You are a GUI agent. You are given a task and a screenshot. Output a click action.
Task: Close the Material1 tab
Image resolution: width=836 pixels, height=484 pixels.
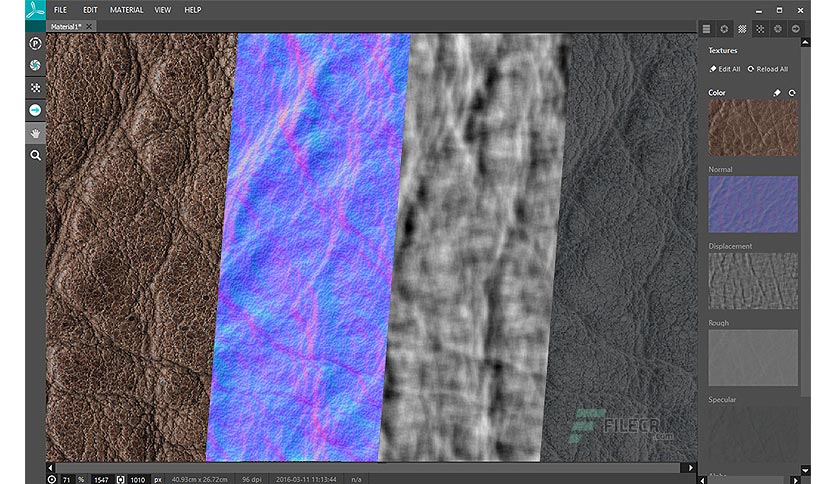tap(89, 26)
